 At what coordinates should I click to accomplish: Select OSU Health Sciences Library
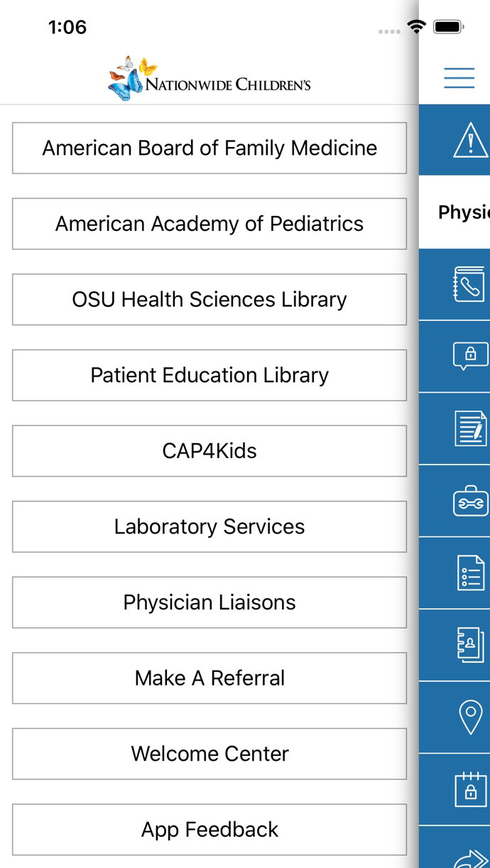coord(209,299)
